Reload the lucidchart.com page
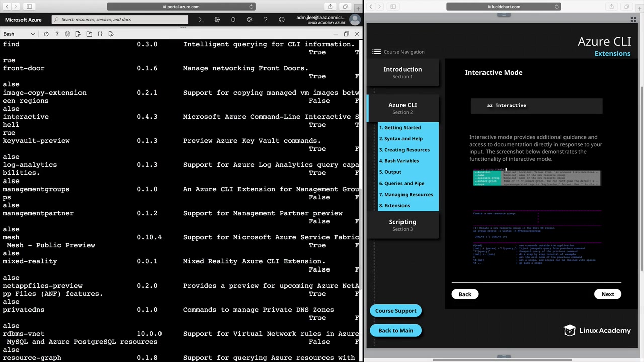This screenshot has height=362, width=644. 556,7
